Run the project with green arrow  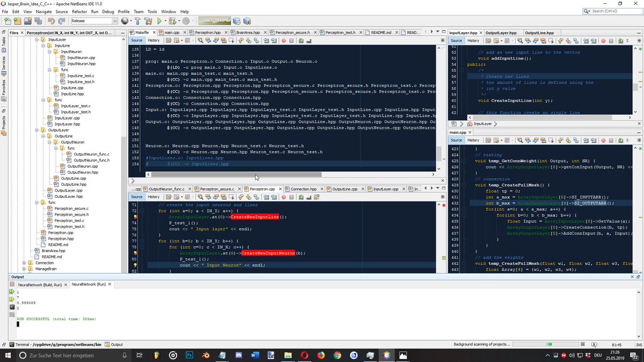[159, 21]
